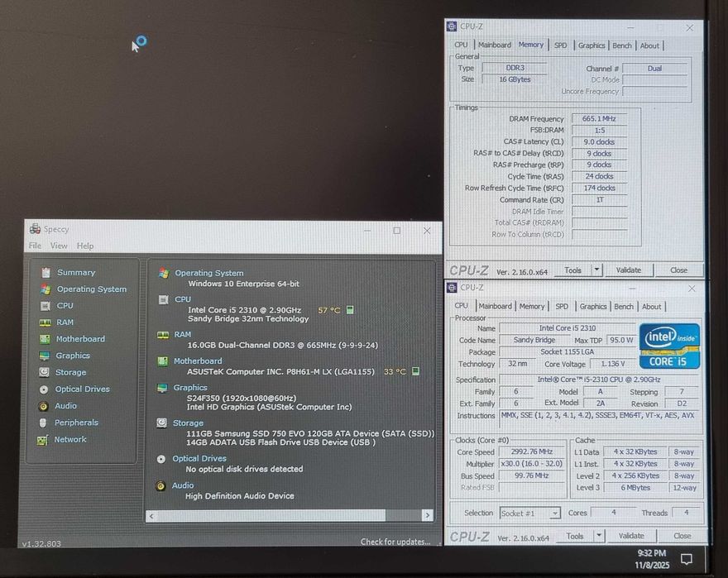Image resolution: width=728 pixels, height=578 pixels.
Task: Switch to Mainboard tab in top CPU-Z window
Action: (495, 45)
